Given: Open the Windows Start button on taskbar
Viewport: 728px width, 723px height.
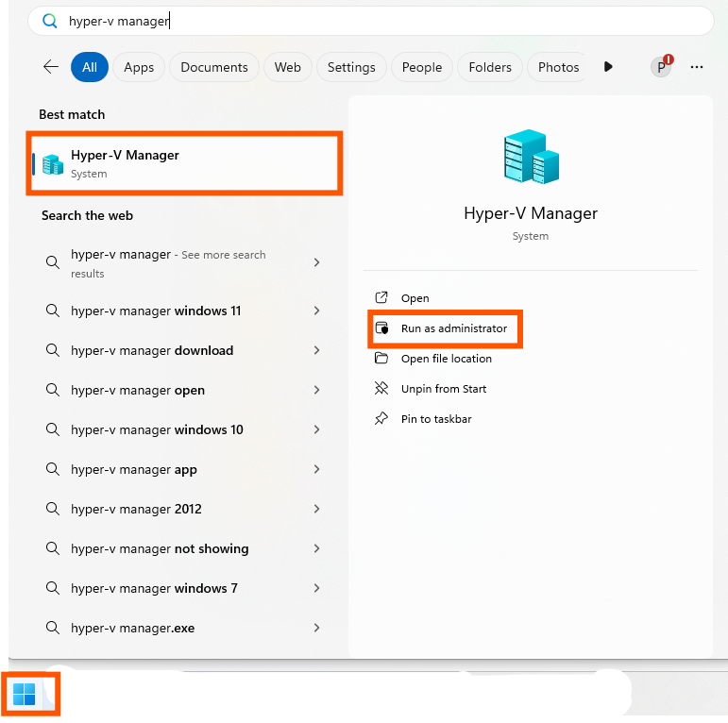Looking at the screenshot, I should [x=25, y=695].
